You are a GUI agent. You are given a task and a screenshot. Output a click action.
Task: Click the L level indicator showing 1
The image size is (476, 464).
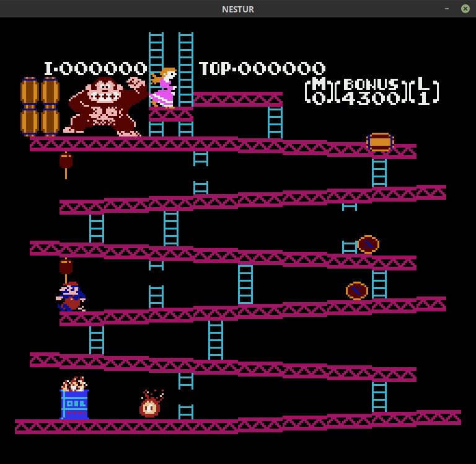(424, 91)
